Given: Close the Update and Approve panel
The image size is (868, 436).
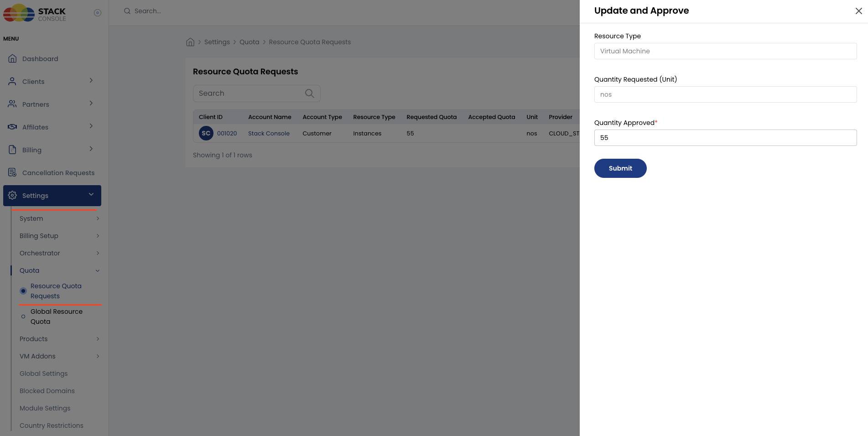Looking at the screenshot, I should point(858,11).
